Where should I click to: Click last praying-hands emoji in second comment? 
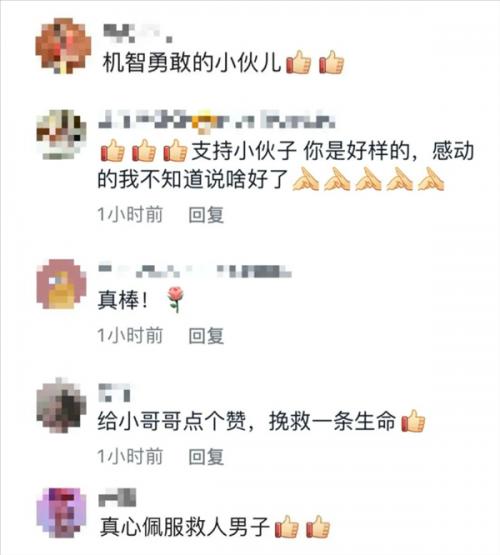(x=431, y=179)
